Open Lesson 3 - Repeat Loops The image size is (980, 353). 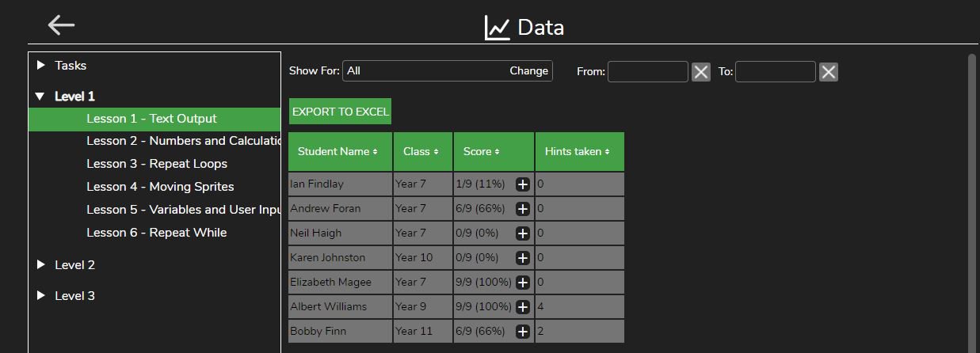[x=157, y=164]
